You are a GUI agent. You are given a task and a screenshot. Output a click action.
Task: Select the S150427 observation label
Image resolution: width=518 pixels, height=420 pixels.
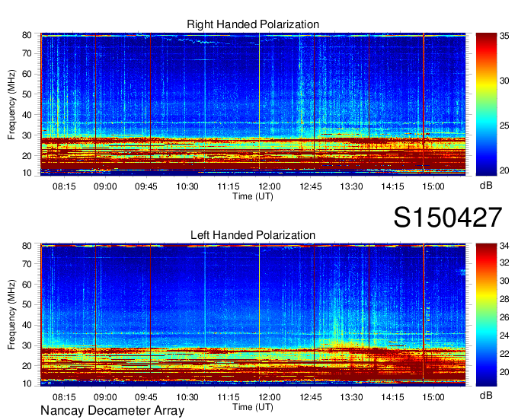448,218
